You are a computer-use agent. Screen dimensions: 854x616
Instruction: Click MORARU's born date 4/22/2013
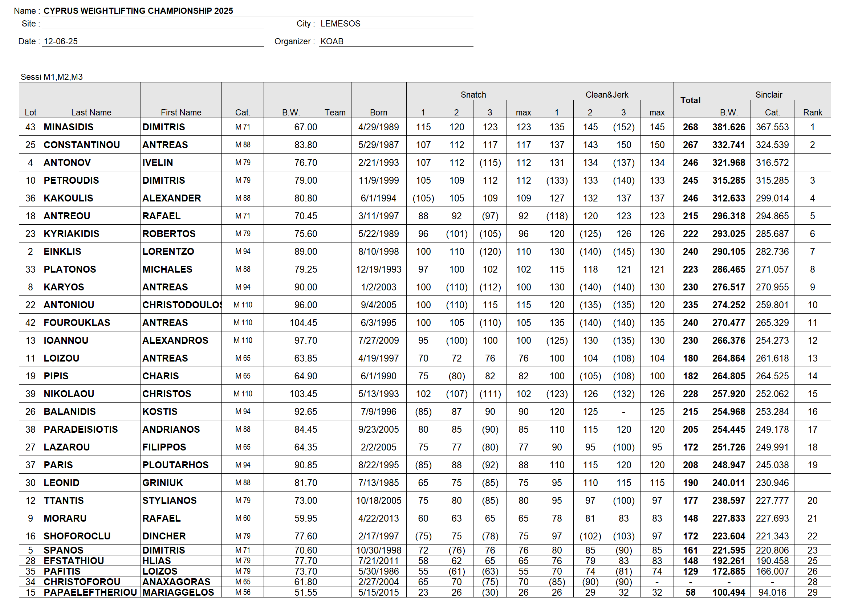pos(378,518)
